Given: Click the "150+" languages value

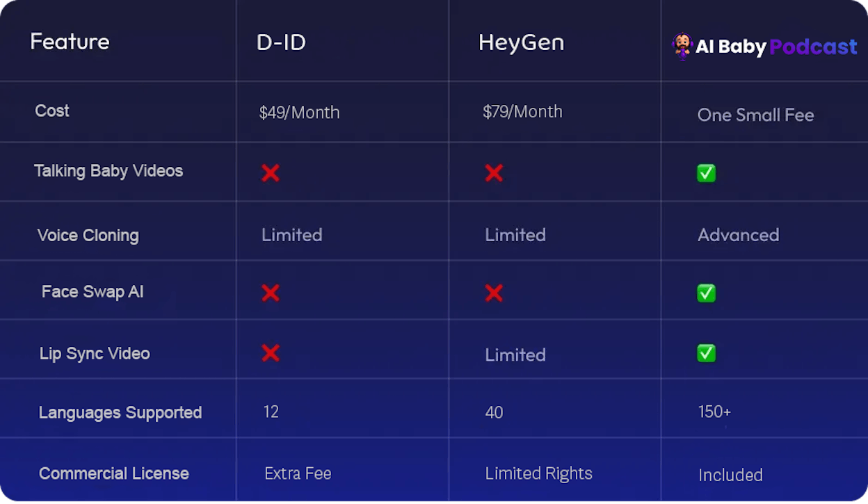Looking at the screenshot, I should click(714, 412).
